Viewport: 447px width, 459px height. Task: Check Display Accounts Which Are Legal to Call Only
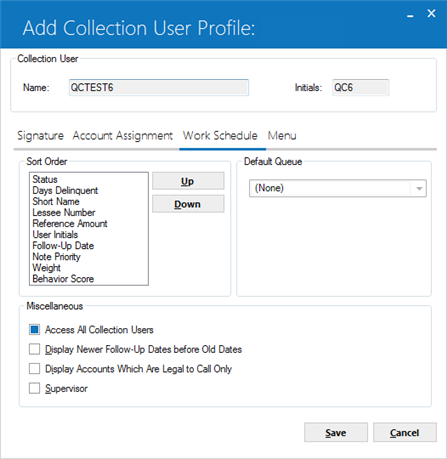[34, 369]
